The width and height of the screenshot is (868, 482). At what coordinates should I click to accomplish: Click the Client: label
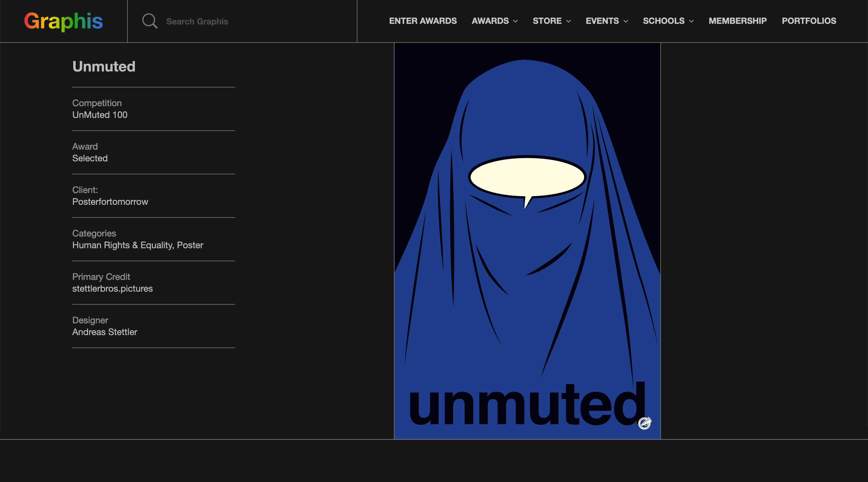[85, 190]
